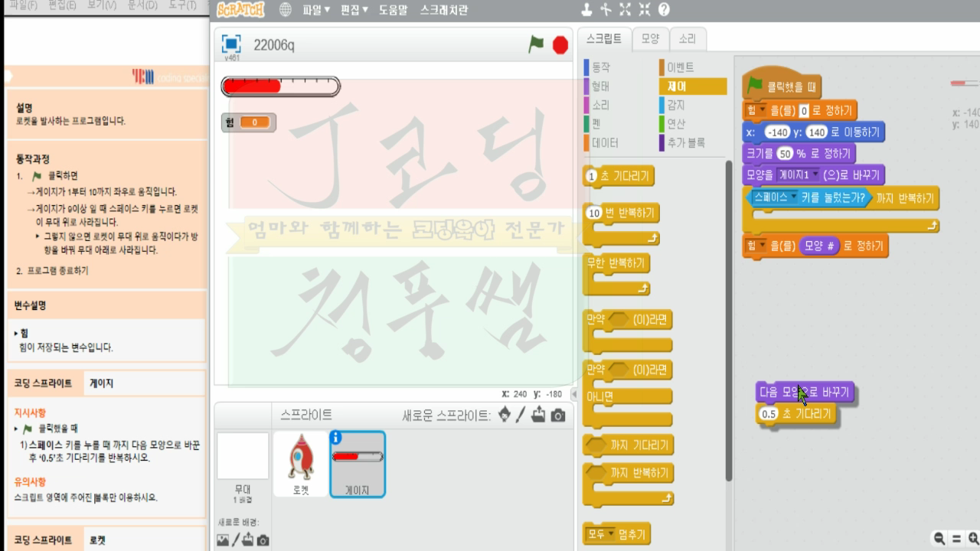Click the green flag to start
980x551 pixels.
click(x=537, y=44)
